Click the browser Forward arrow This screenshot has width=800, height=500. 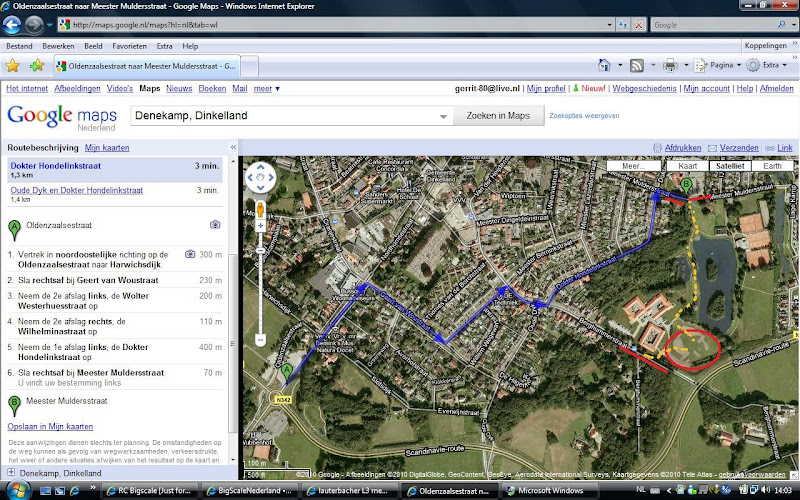click(34, 24)
